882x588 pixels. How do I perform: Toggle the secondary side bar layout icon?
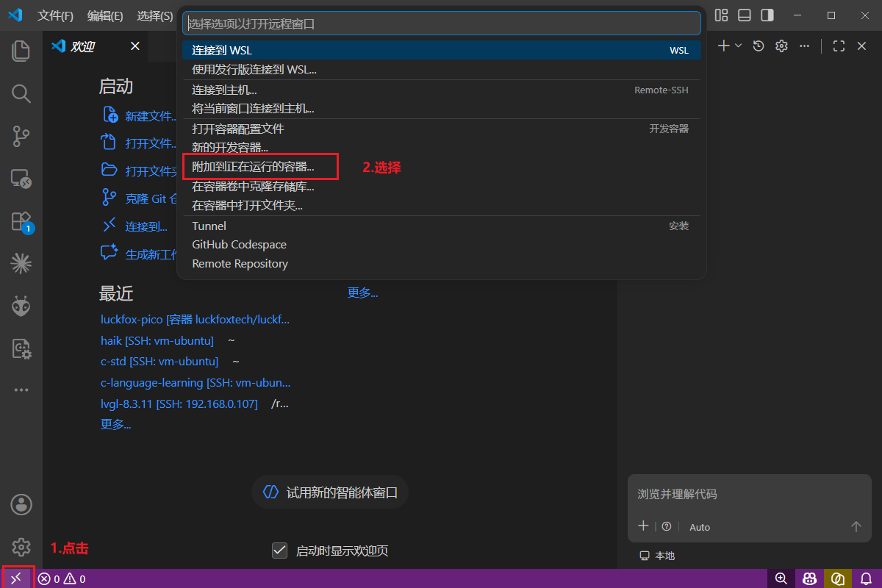[x=767, y=15]
